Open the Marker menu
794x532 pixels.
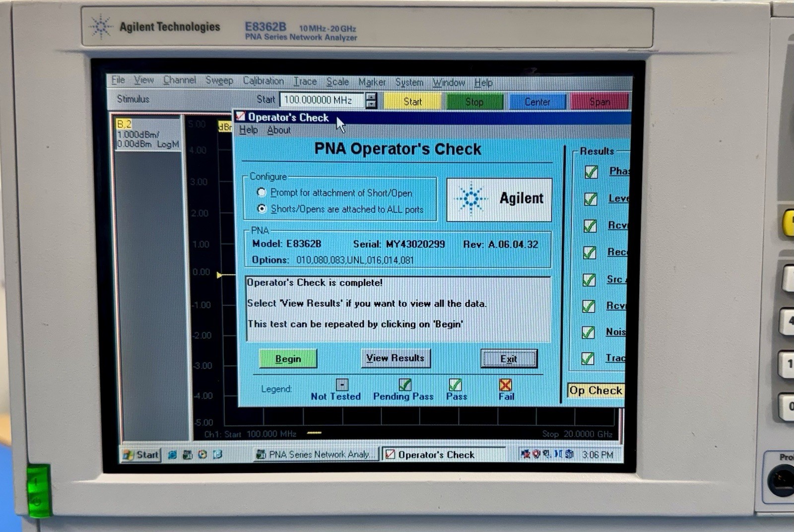click(x=372, y=82)
